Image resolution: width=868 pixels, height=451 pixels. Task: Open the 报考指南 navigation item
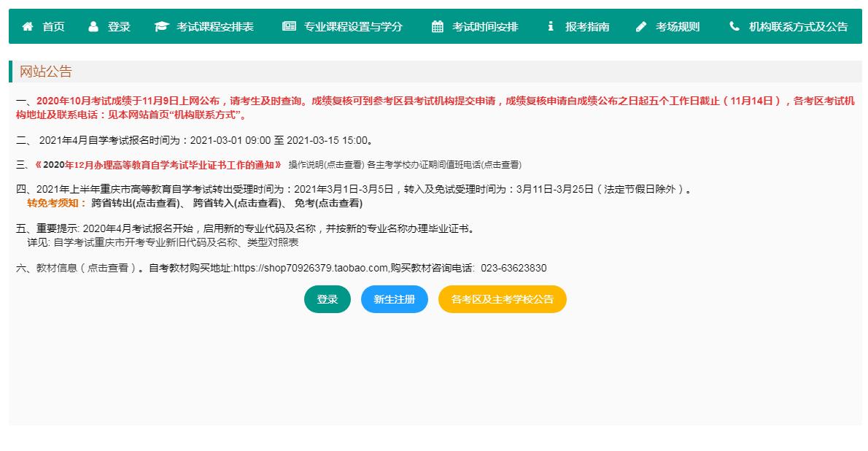pos(587,27)
